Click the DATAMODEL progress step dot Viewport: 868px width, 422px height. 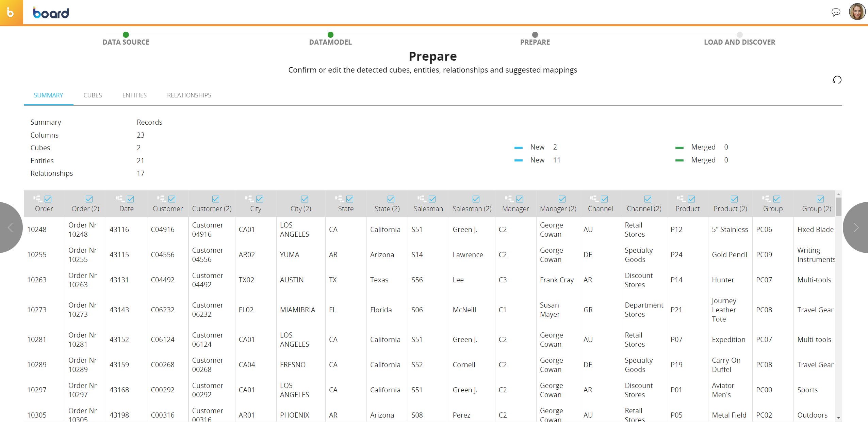coord(330,35)
